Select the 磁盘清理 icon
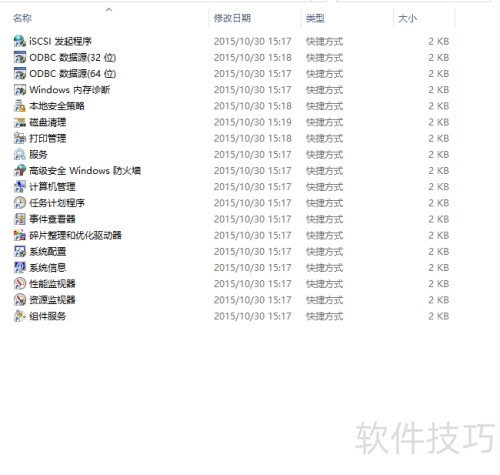The image size is (500, 475). 20,122
